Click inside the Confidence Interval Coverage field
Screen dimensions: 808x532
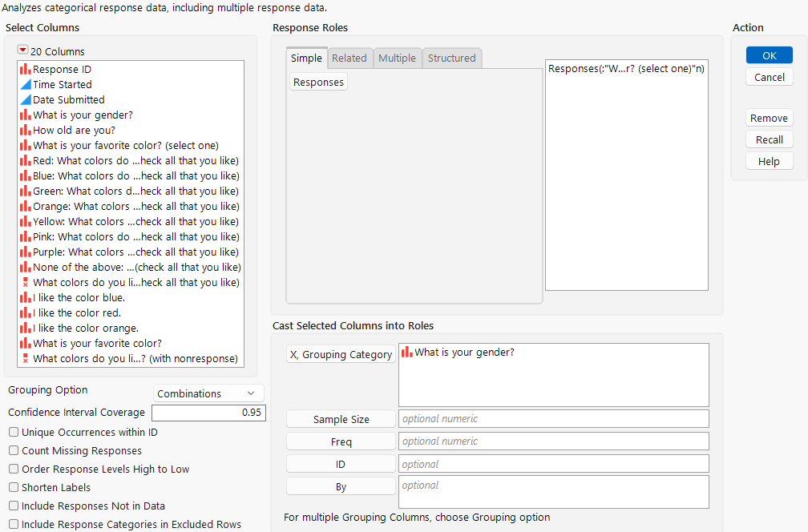pyautogui.click(x=208, y=412)
